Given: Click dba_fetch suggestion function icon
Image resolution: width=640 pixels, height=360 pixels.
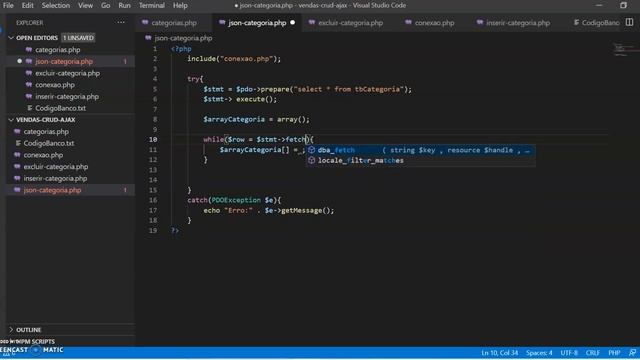Looking at the screenshot, I should click(311, 150).
